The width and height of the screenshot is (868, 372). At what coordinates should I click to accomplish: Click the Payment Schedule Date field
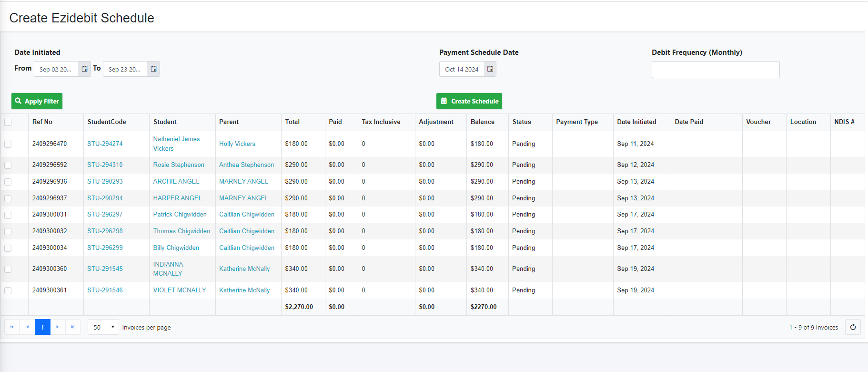click(462, 69)
